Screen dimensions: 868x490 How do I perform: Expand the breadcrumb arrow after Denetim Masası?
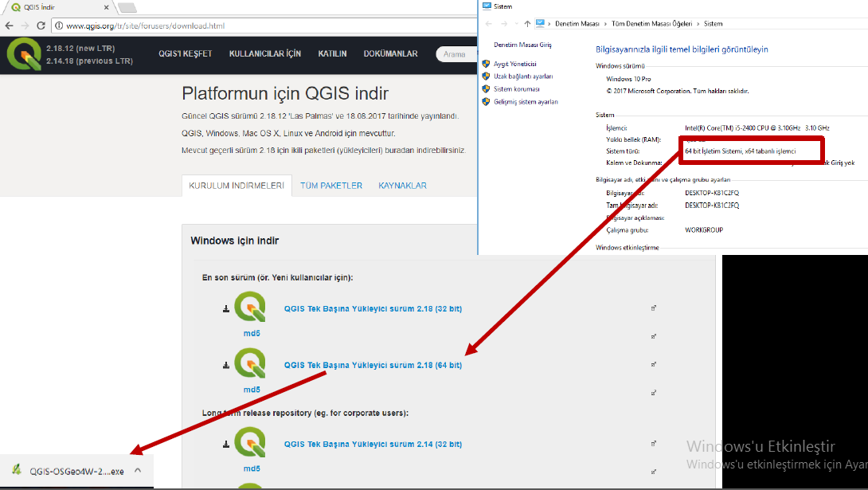click(605, 24)
